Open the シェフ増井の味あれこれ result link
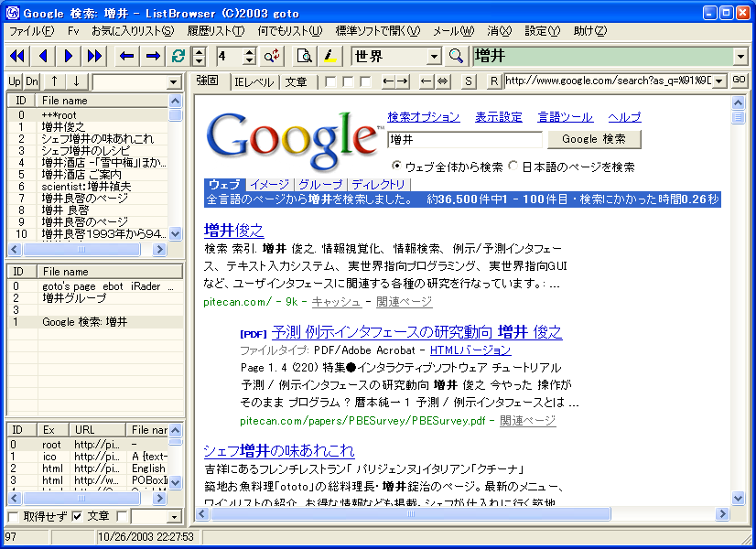The height and width of the screenshot is (549, 756). [x=278, y=450]
